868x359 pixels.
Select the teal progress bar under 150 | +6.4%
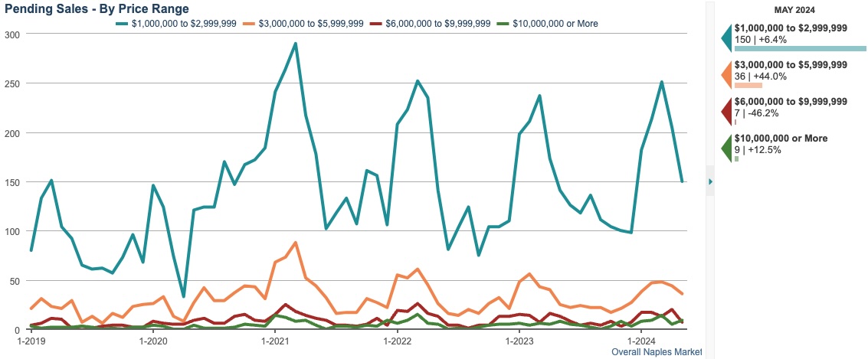pyautogui.click(x=800, y=49)
